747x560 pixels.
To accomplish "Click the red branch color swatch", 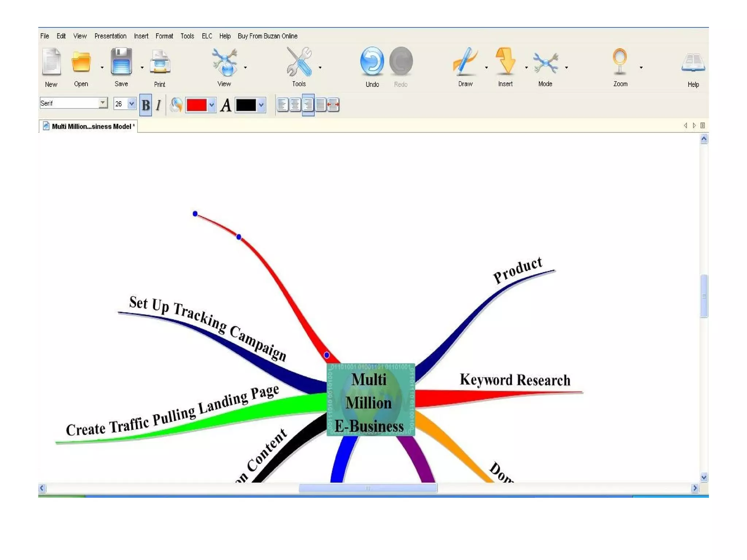I will pyautogui.click(x=197, y=105).
